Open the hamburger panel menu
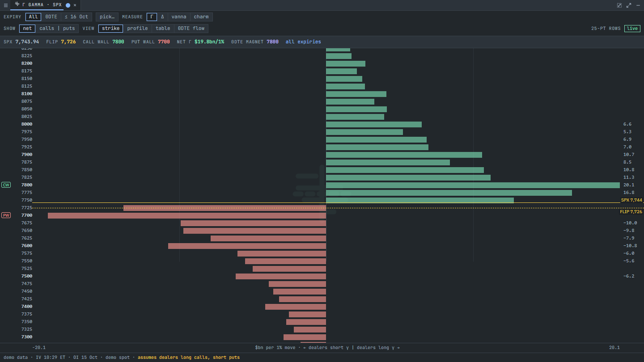644x362 pixels. [x=6, y=5]
